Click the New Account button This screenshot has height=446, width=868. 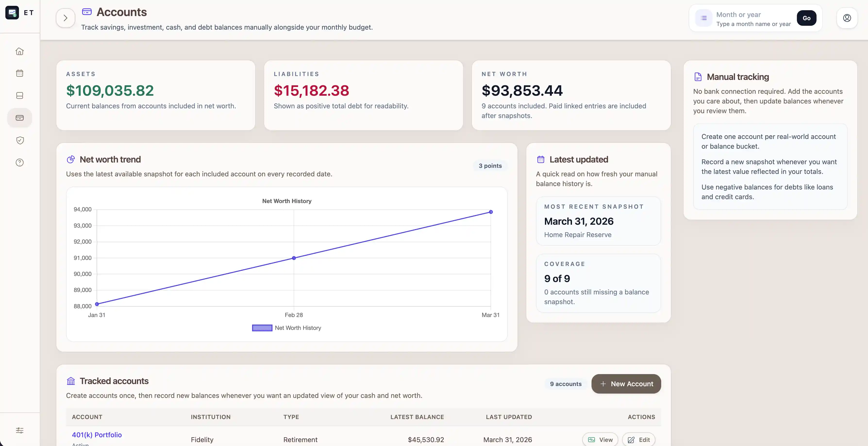pos(626,384)
